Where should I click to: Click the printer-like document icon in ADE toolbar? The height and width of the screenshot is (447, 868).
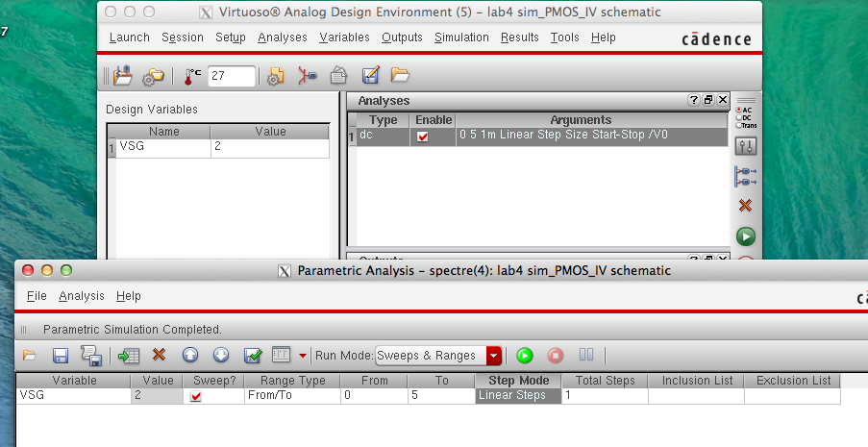(x=338, y=75)
